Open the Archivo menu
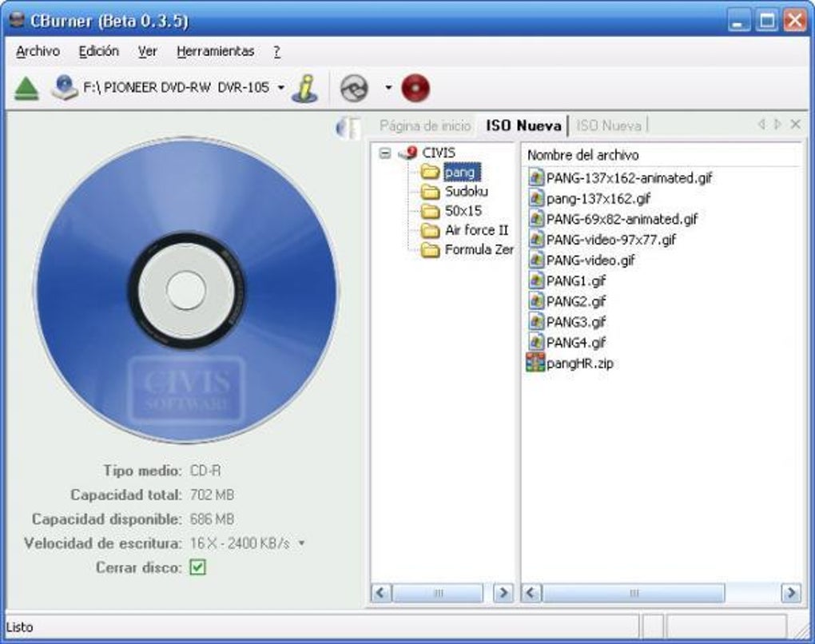 pyautogui.click(x=38, y=51)
